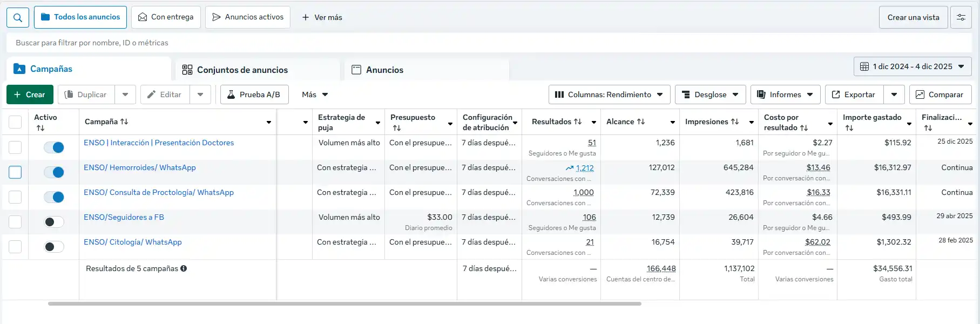Screen dimensions: 980x324
Task: Switch to the Anuncios tab
Action: (384, 70)
